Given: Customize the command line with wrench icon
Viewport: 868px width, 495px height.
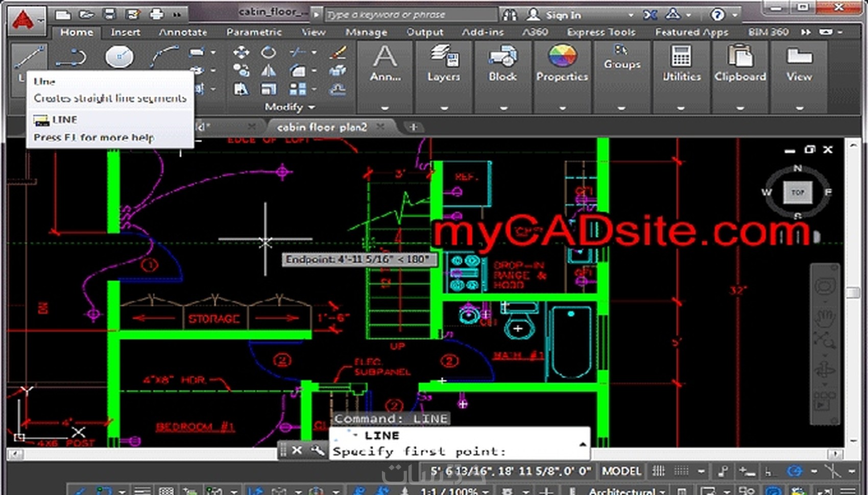Looking at the screenshot, I should pos(317,450).
